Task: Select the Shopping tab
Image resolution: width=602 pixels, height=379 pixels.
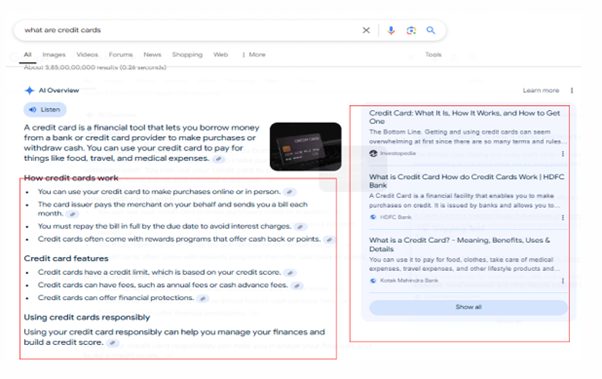Action: (x=187, y=55)
